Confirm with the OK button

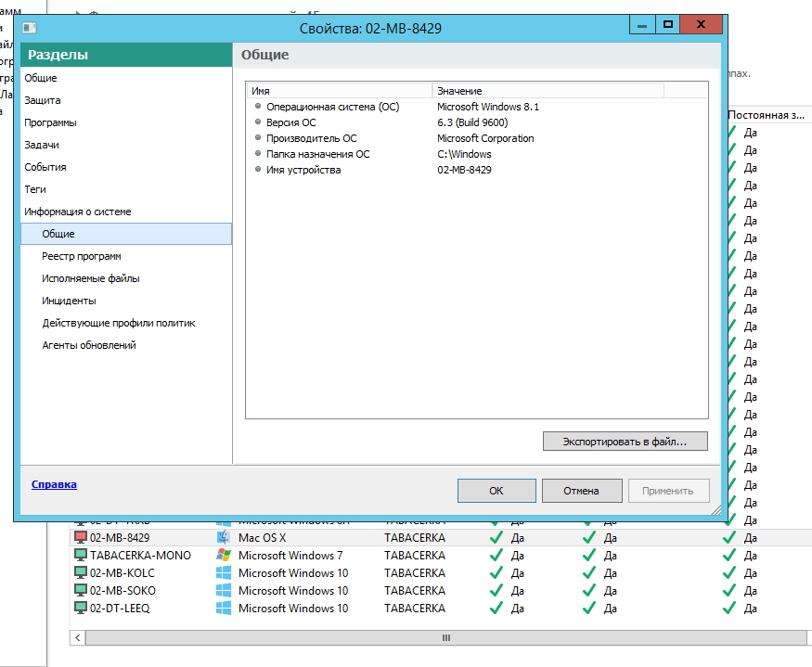pos(496,491)
